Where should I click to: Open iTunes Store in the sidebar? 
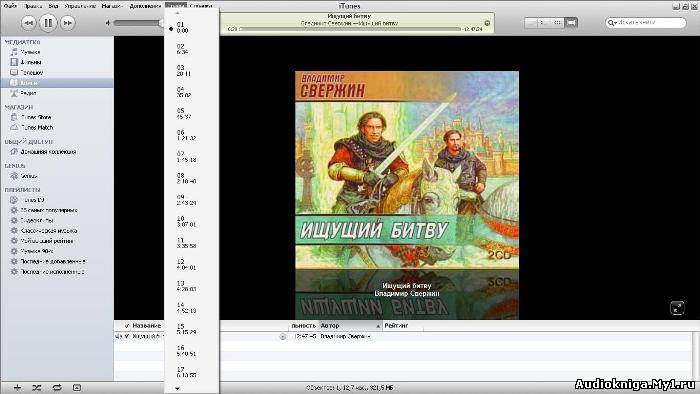pos(31,117)
